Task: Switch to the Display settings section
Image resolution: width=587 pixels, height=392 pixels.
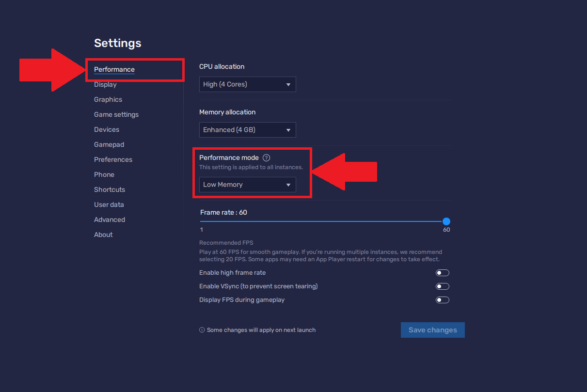Action: coord(105,85)
